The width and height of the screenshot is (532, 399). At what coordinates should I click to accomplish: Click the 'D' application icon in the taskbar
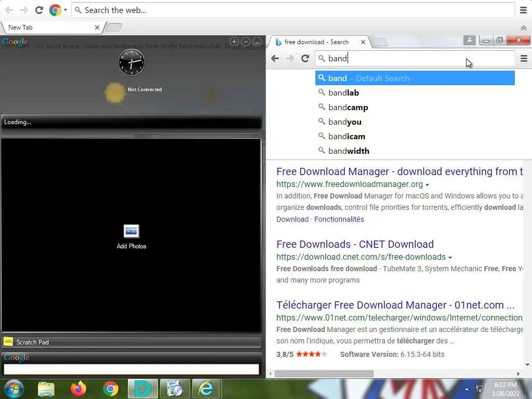pos(142,389)
